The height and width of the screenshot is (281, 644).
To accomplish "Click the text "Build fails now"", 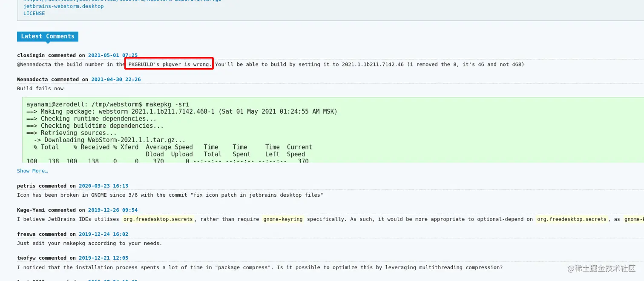I will click(40, 89).
